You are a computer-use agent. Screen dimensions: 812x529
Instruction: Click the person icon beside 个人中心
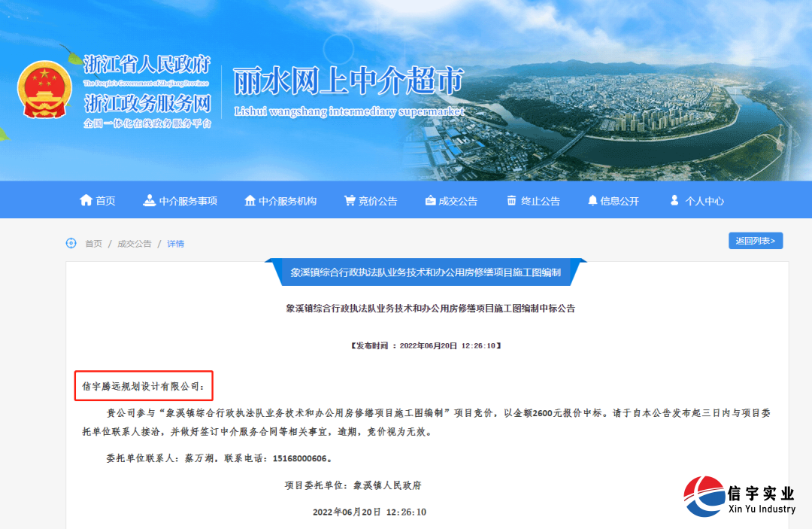[674, 199]
